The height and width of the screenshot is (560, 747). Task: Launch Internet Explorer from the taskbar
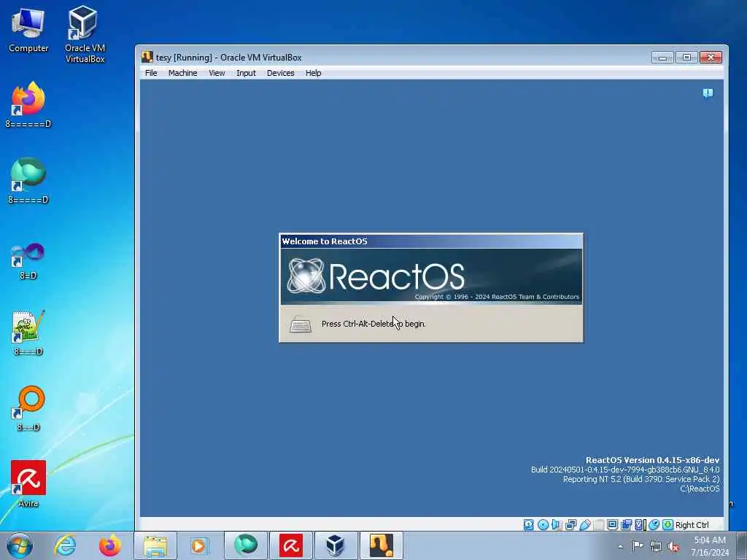click(x=65, y=545)
